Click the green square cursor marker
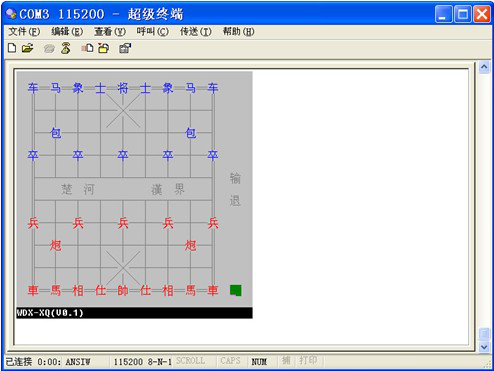Screen dimensions: 494x371 pyautogui.click(x=236, y=290)
